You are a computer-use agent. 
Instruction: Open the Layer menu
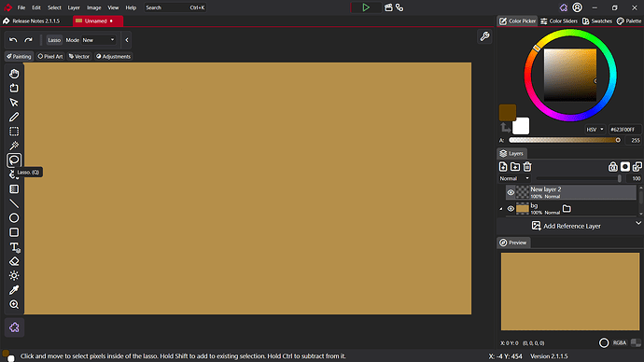coord(74,7)
